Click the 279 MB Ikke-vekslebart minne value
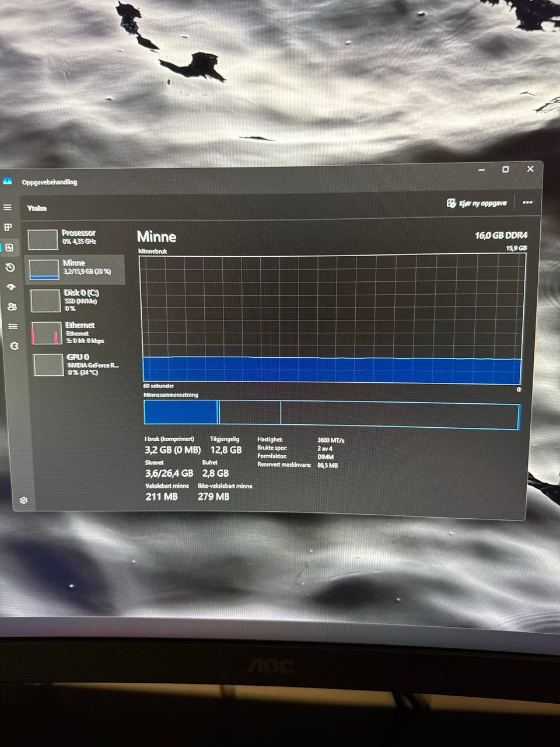 [x=213, y=497]
